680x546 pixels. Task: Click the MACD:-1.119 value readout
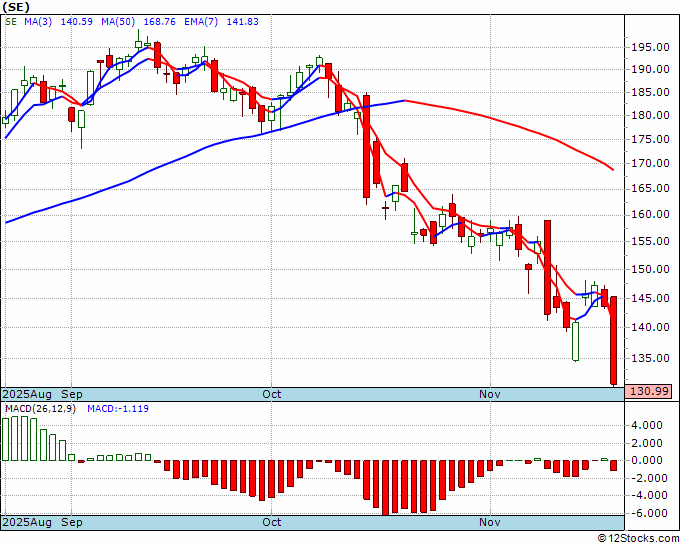(x=118, y=409)
